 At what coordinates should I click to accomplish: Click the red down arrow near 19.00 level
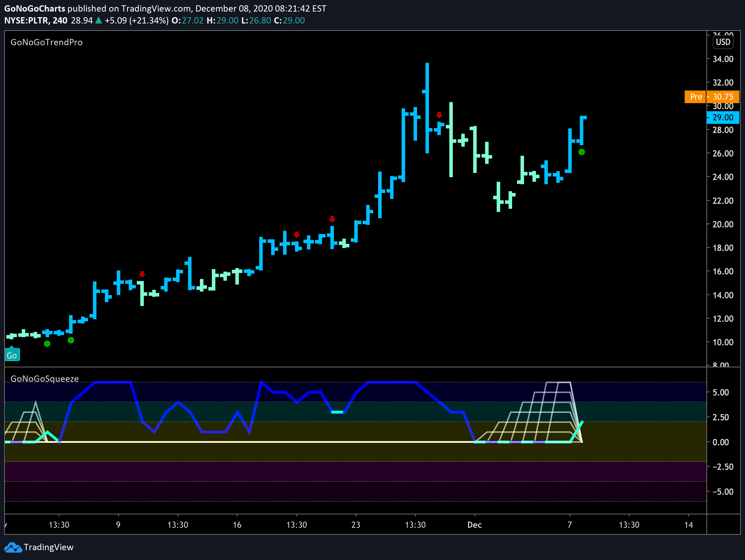(x=297, y=234)
